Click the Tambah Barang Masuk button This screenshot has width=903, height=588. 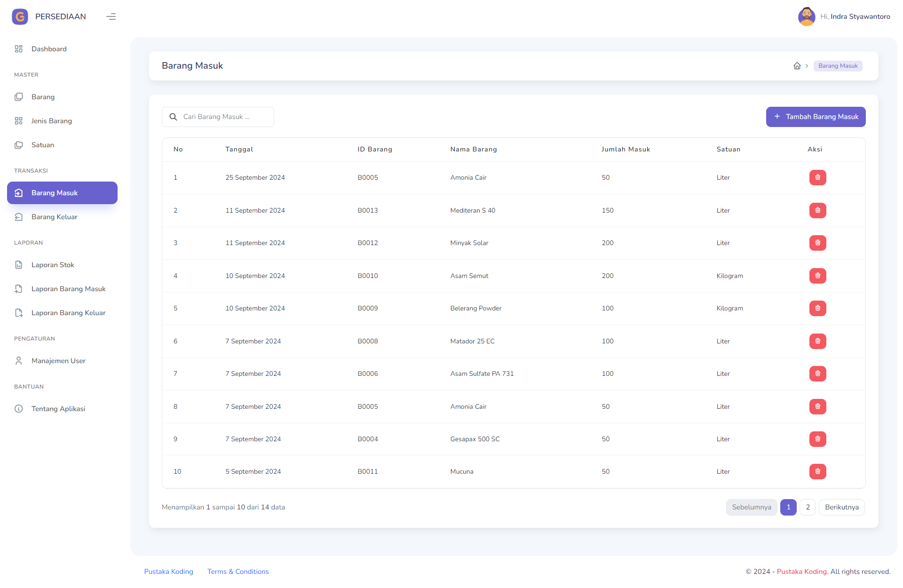pos(816,117)
